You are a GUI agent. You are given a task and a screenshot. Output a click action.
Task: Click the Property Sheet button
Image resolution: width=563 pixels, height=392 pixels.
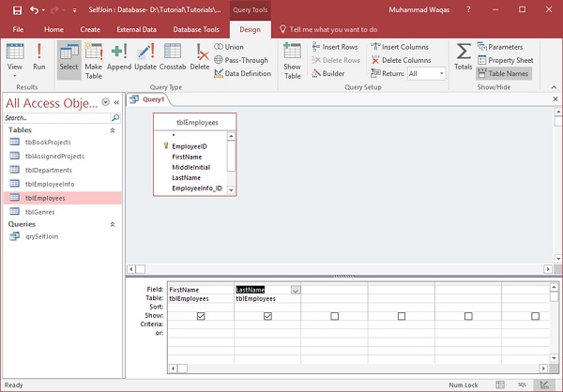(505, 60)
